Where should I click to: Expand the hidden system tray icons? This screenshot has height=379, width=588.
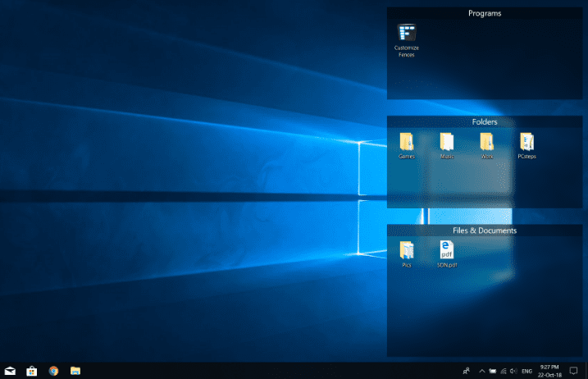pyautogui.click(x=481, y=371)
